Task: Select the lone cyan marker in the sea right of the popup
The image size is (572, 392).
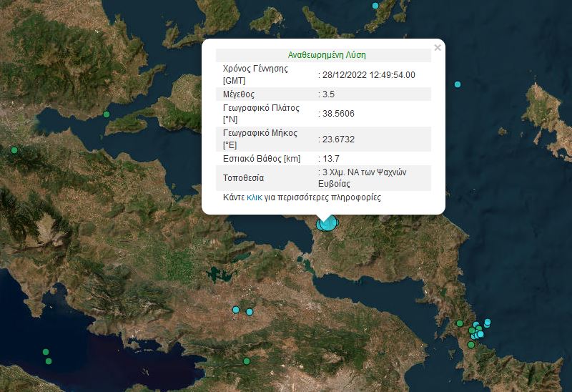Action: pyautogui.click(x=458, y=84)
